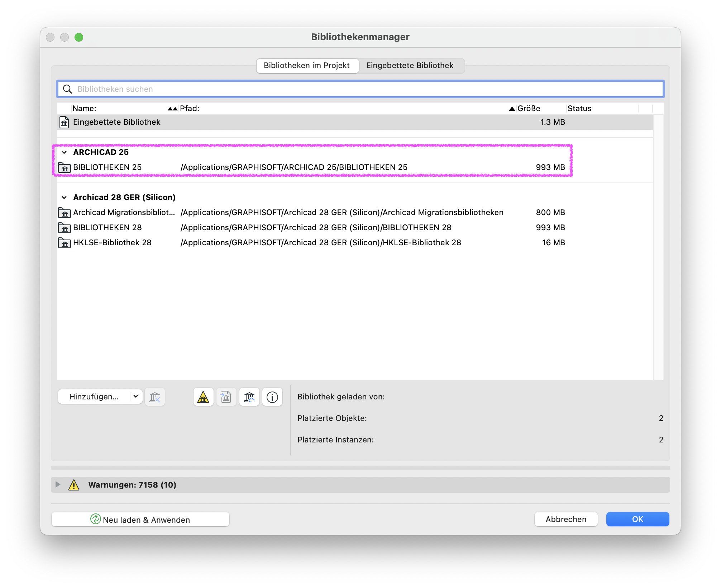Viewport: 721px width, 588px height.
Task: Click the BIBLIOTHEKEN 25 folder icon
Action: point(65,167)
